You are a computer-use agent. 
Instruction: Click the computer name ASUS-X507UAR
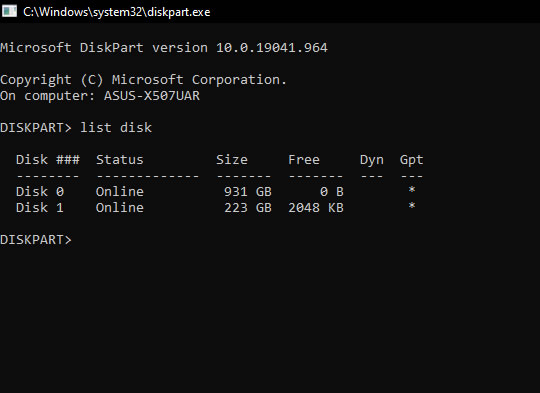pos(152,95)
